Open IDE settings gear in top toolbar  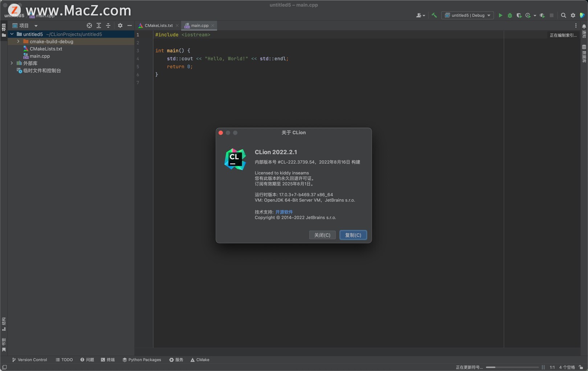pos(573,15)
